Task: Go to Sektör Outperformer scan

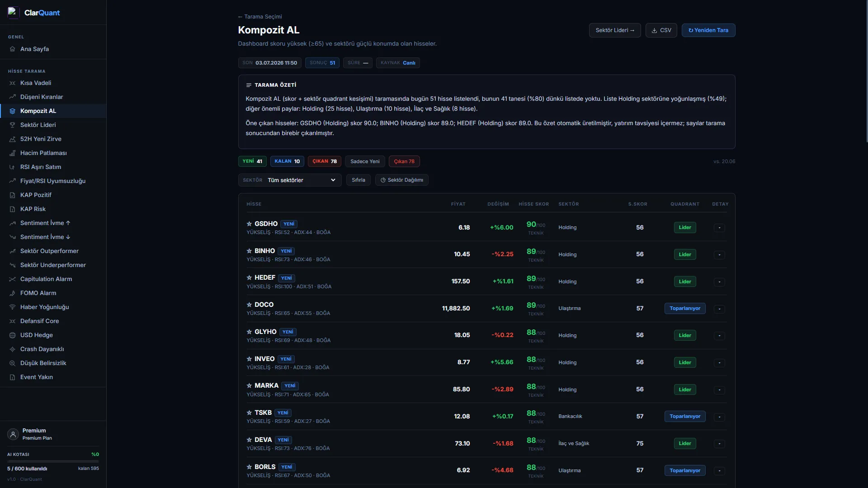Action: coord(53,251)
